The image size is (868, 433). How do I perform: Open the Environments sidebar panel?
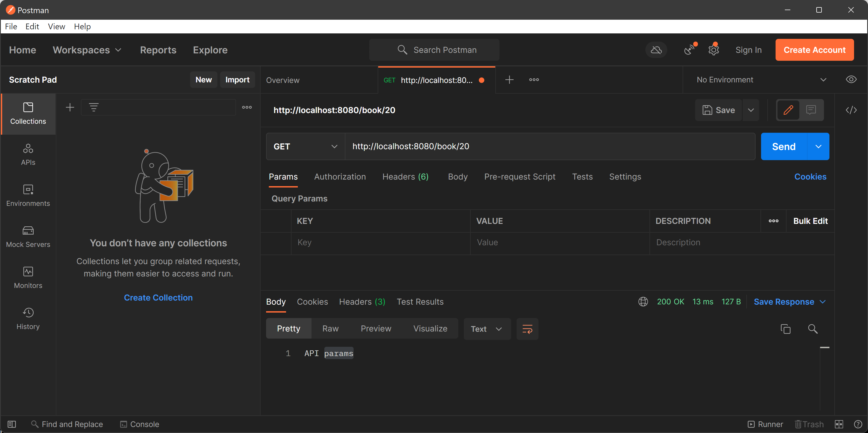pyautogui.click(x=28, y=196)
